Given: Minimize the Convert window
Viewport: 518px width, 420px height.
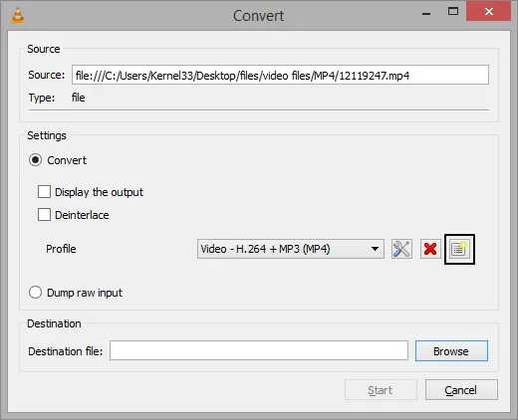Looking at the screenshot, I should pyautogui.click(x=426, y=14).
